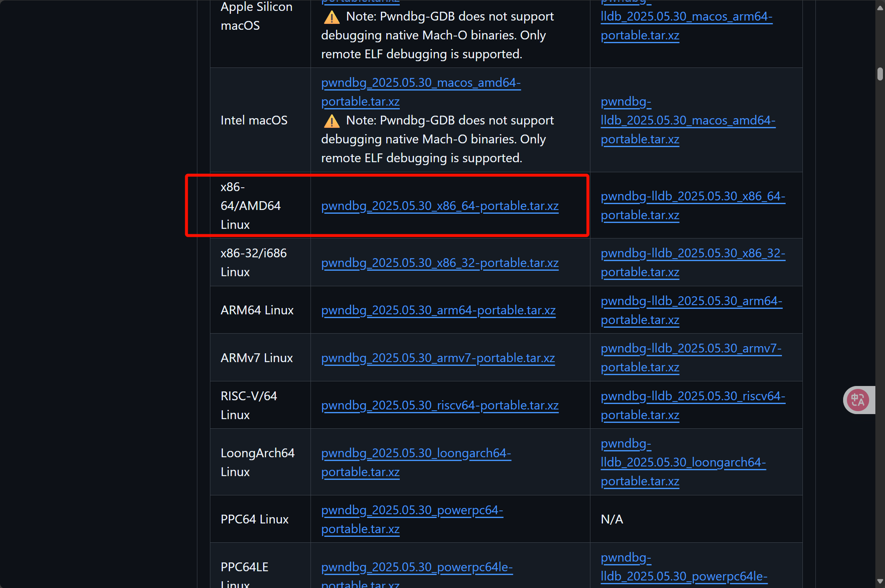Open pwndbg loongarch64 portable link
885x588 pixels.
pyautogui.click(x=416, y=453)
